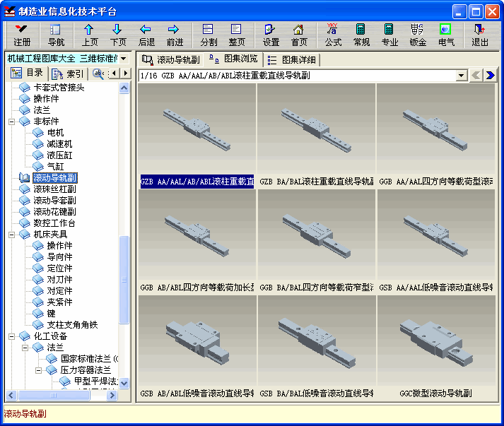Toggle 分割 (Split) view
The height and width of the screenshot is (426, 504).
coord(209,35)
